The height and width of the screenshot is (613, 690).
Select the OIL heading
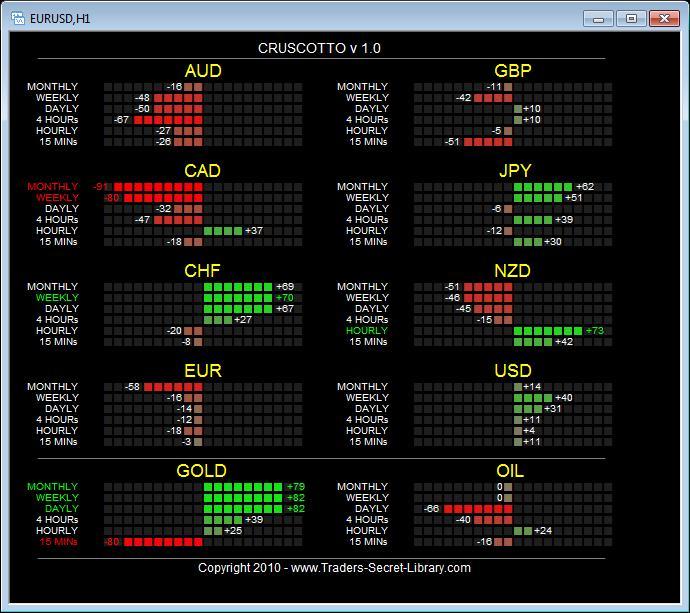point(510,471)
